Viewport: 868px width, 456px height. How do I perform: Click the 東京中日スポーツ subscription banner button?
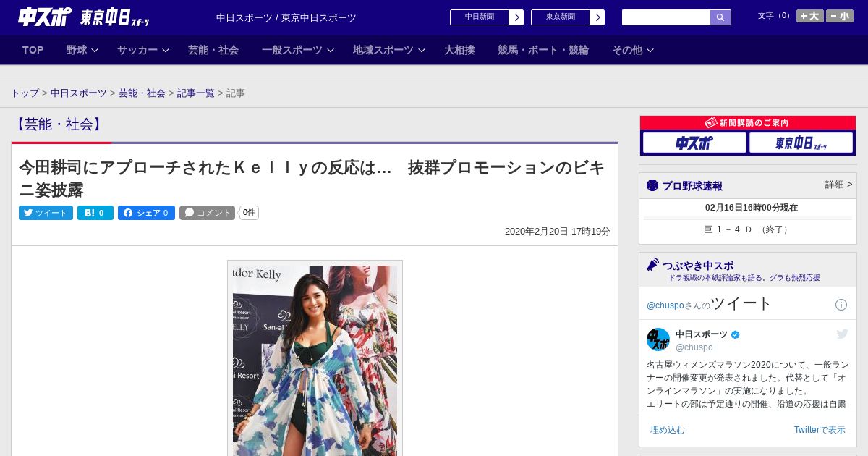click(801, 143)
